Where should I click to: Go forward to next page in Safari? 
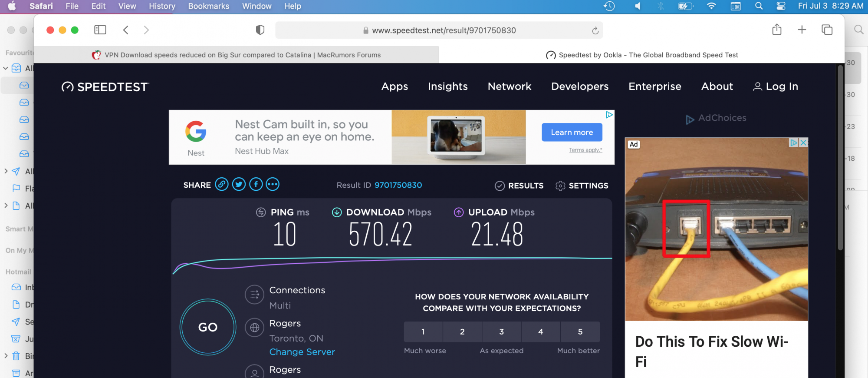pyautogui.click(x=146, y=30)
